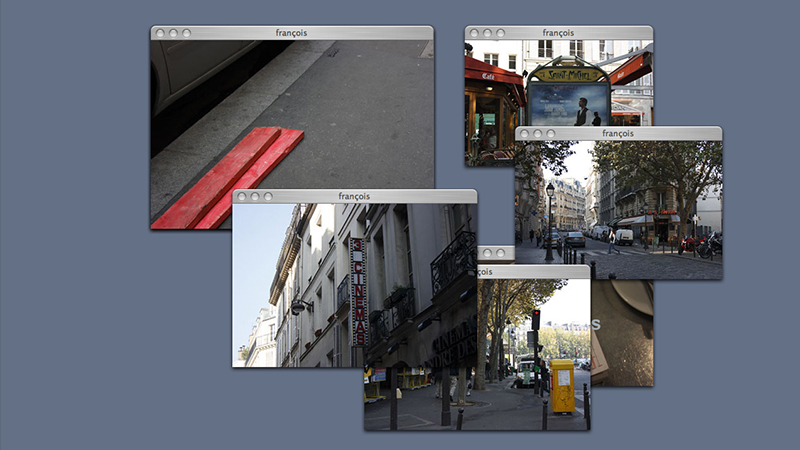Zoom the red plank photo window

pyautogui.click(x=187, y=33)
